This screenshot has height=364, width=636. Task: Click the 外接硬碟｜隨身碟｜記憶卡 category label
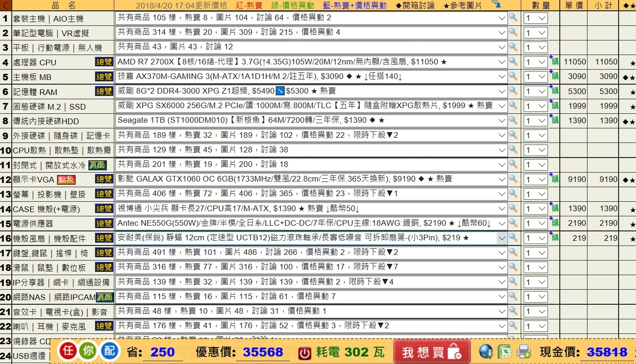(61, 135)
